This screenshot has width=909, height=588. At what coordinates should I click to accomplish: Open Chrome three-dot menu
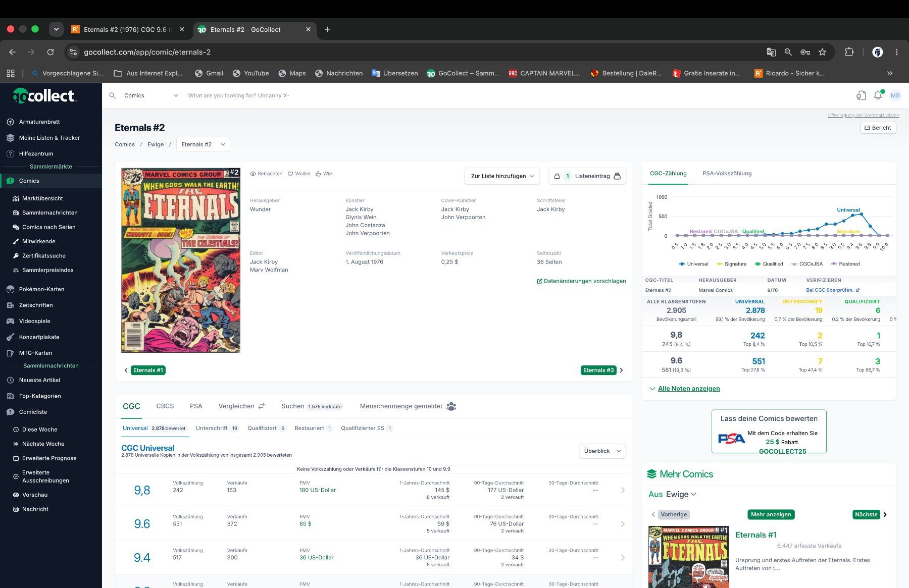[897, 52]
